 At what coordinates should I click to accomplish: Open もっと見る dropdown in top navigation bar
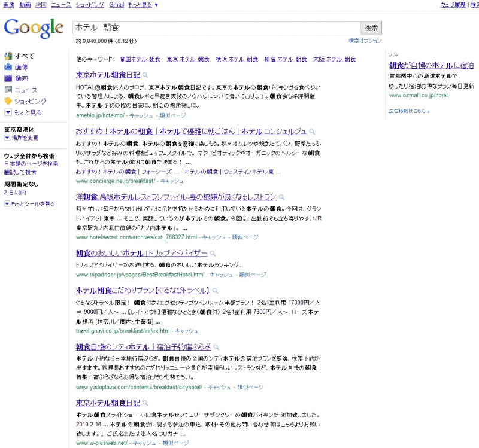pos(143,4)
